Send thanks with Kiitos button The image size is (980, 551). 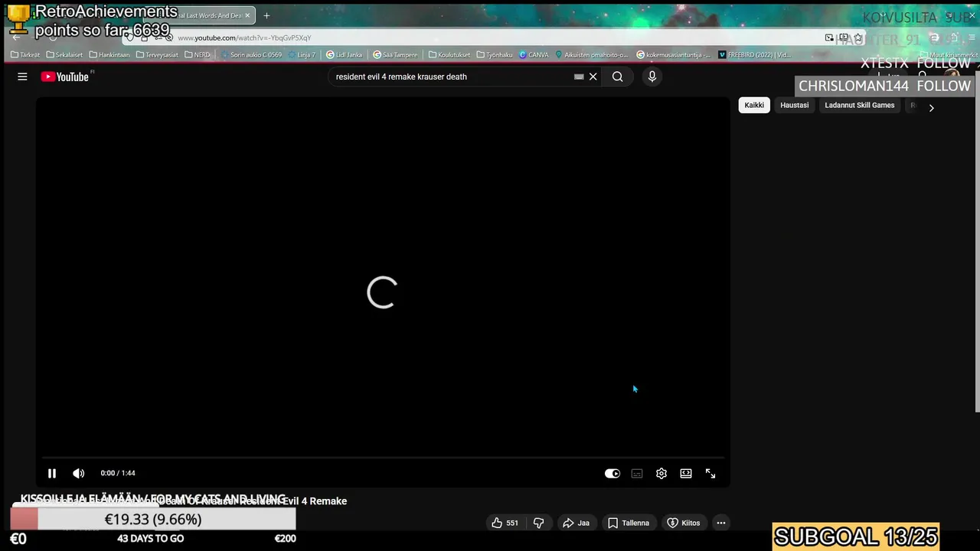(x=683, y=523)
